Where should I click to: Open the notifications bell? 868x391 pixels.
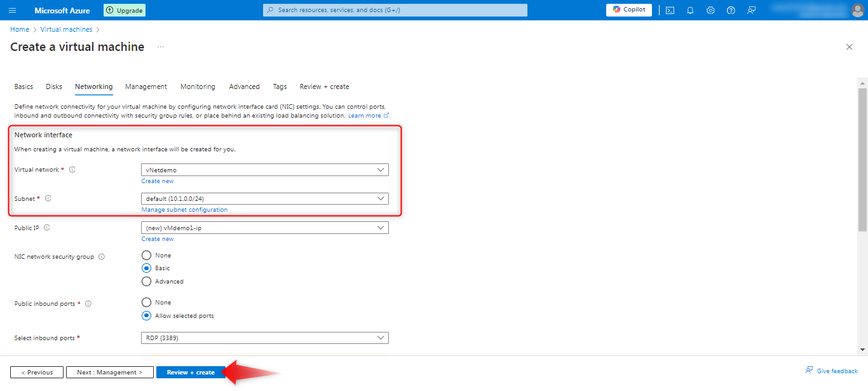click(x=690, y=10)
